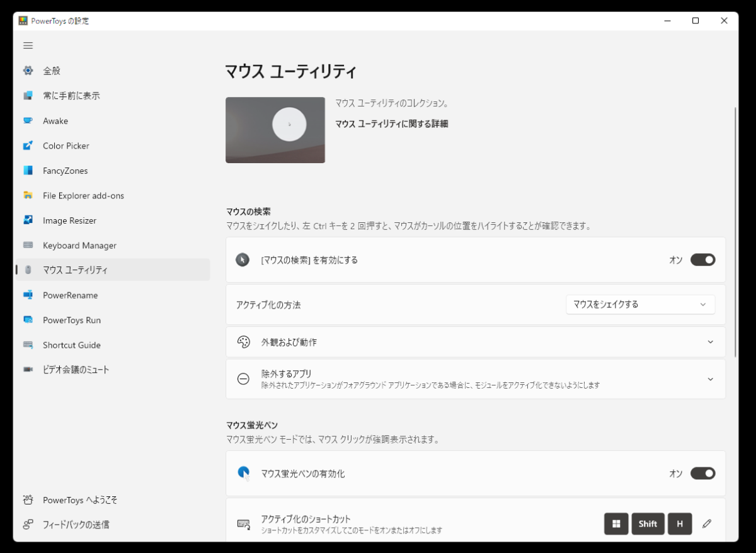Open ビデオ会議のミュート settings

point(113,370)
